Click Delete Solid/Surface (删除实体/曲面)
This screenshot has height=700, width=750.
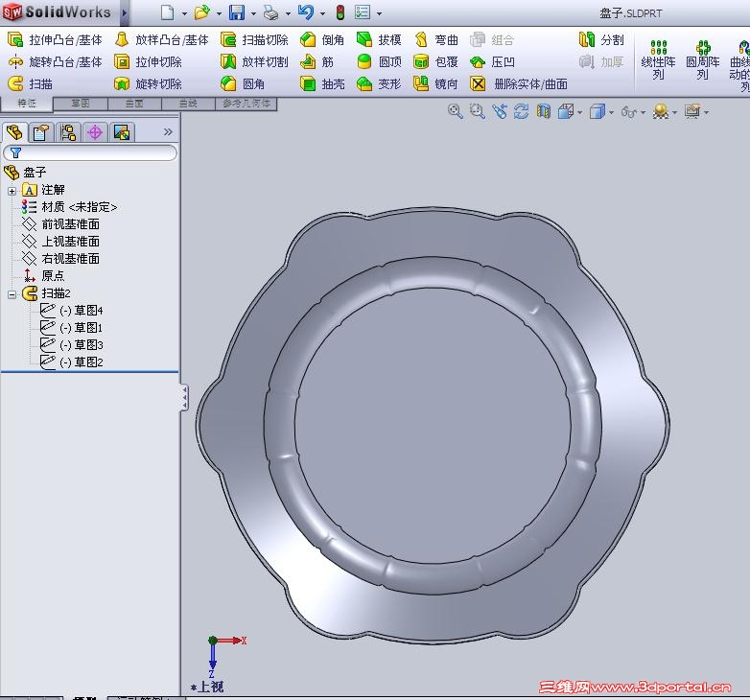pos(519,83)
